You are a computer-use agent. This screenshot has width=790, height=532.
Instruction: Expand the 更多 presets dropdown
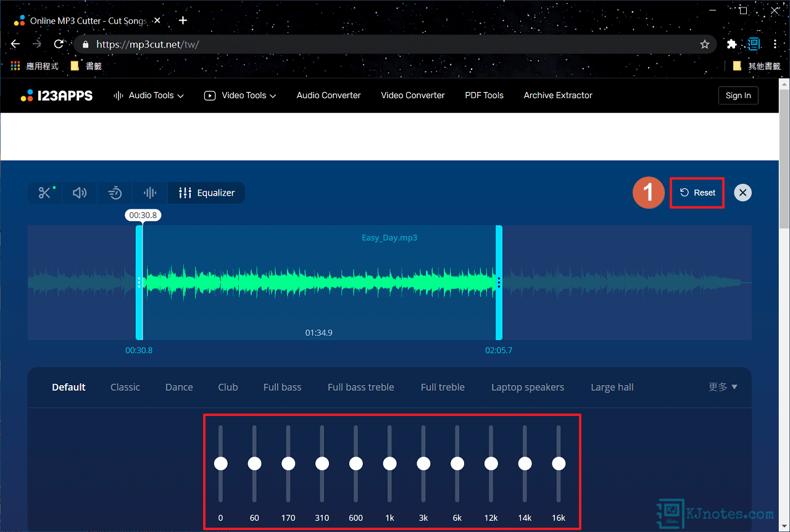(722, 387)
